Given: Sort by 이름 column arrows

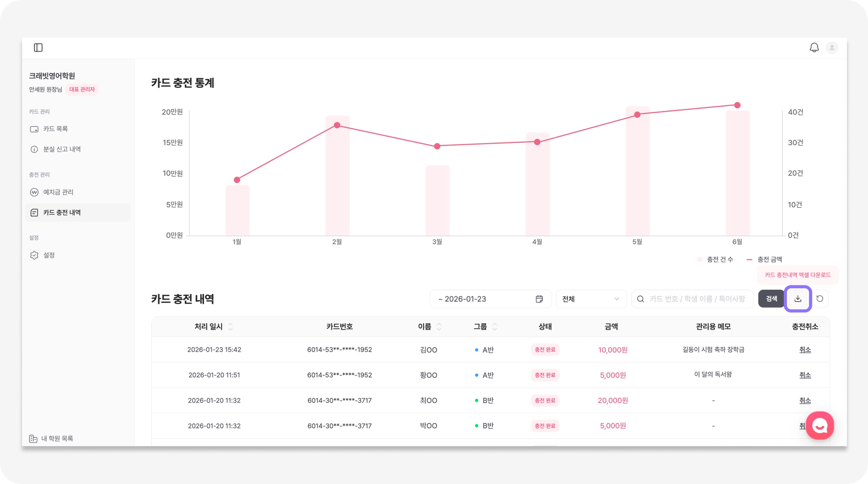Looking at the screenshot, I should click(439, 326).
